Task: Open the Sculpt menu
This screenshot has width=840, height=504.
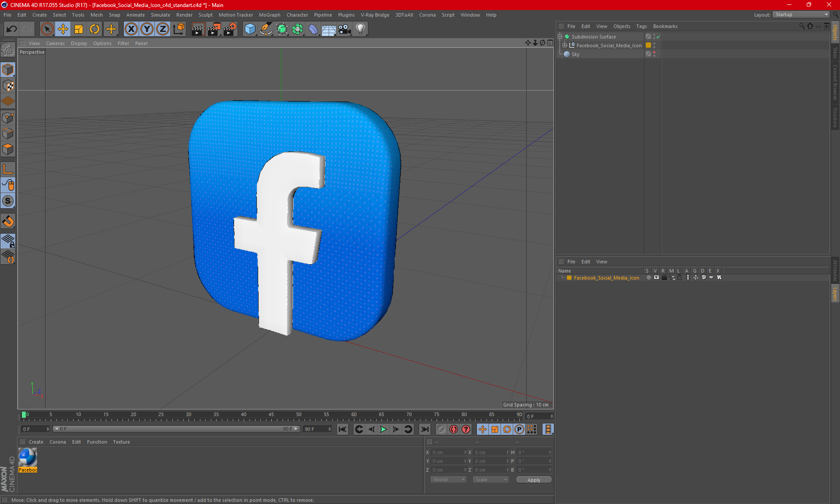Action: [x=205, y=15]
